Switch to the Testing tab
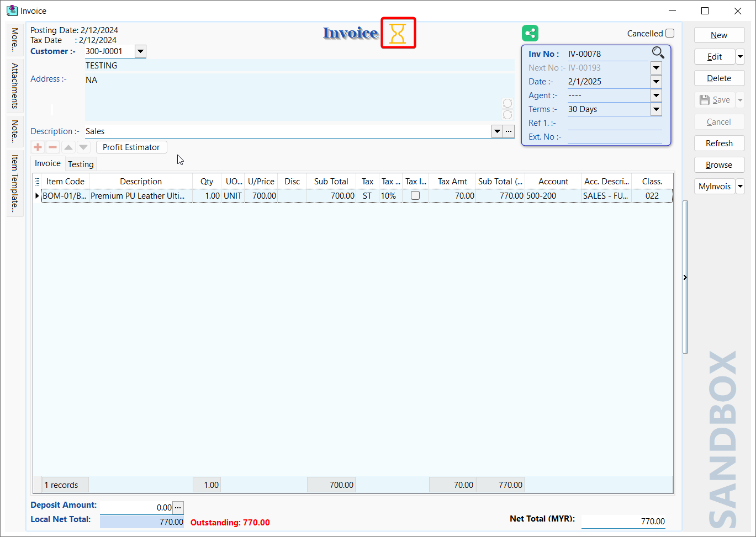 (81, 164)
